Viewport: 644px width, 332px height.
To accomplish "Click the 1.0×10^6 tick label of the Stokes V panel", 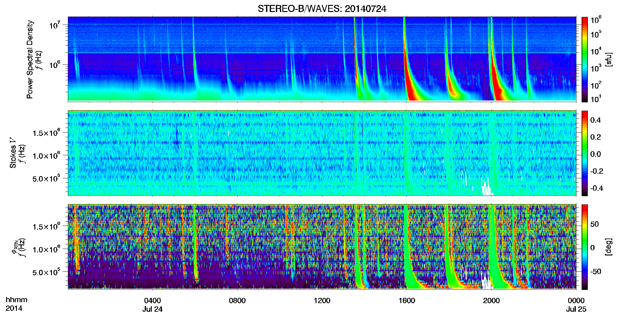I will (46, 156).
